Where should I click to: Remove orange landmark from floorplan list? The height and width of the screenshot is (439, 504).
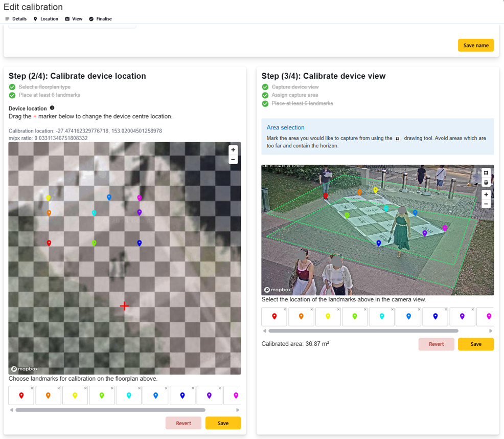(x=58, y=388)
